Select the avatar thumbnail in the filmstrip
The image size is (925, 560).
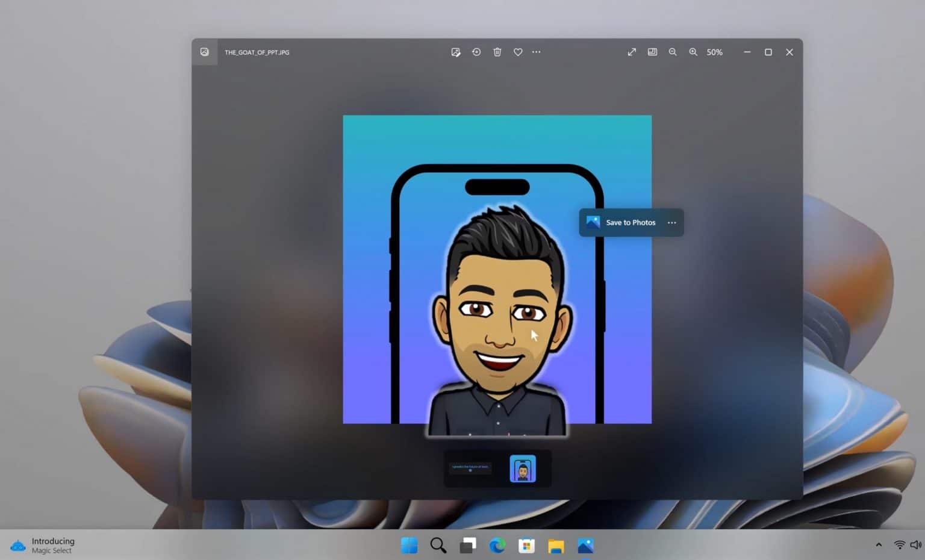(523, 468)
